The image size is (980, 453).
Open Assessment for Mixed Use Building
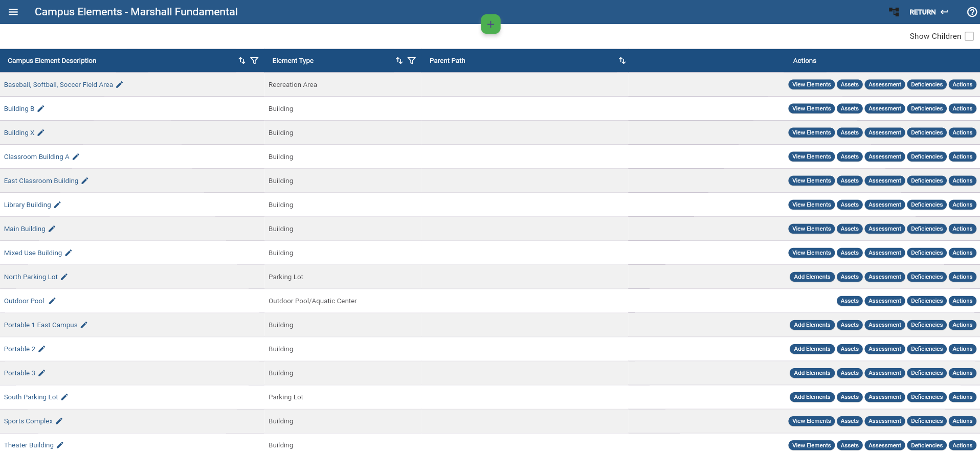click(885, 253)
